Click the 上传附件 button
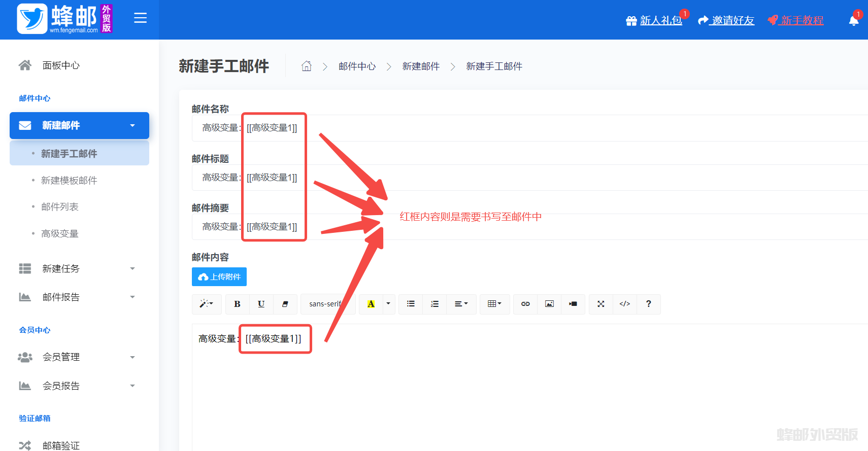This screenshot has height=451, width=868. pos(219,276)
